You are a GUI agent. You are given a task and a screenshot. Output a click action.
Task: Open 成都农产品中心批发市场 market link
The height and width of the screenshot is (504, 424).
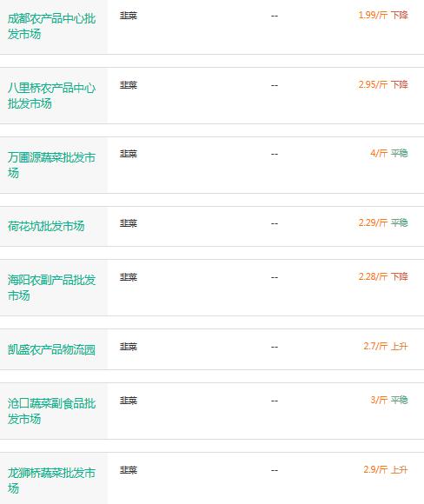pos(52,26)
